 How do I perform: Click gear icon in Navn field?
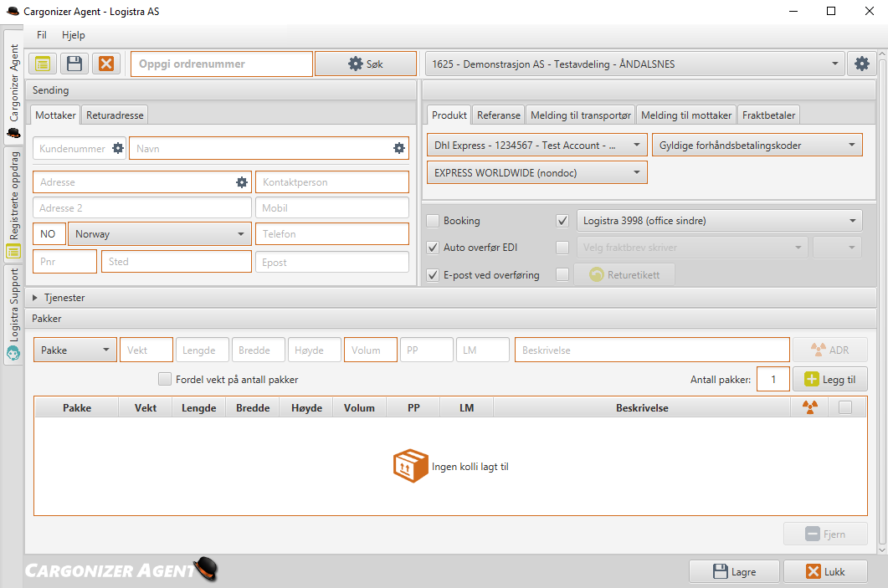point(399,148)
